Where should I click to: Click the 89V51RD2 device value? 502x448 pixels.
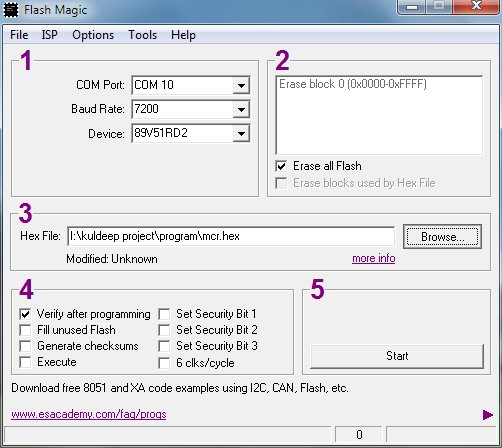tap(183, 133)
